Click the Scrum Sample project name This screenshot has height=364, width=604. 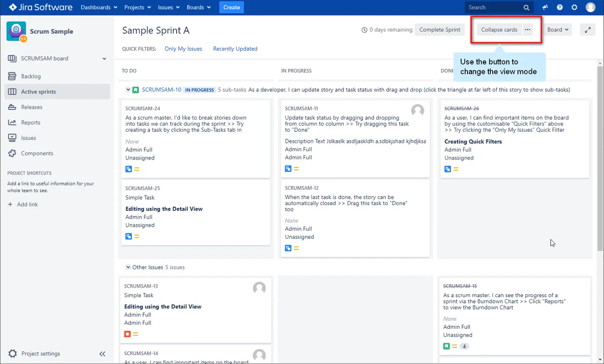tap(51, 31)
